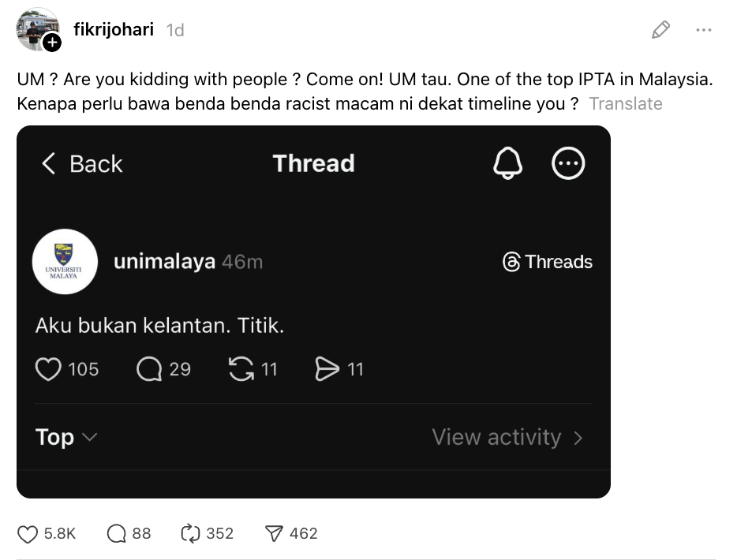Repost using the repost arrows icon
This screenshot has height=560, width=737.
[192, 534]
